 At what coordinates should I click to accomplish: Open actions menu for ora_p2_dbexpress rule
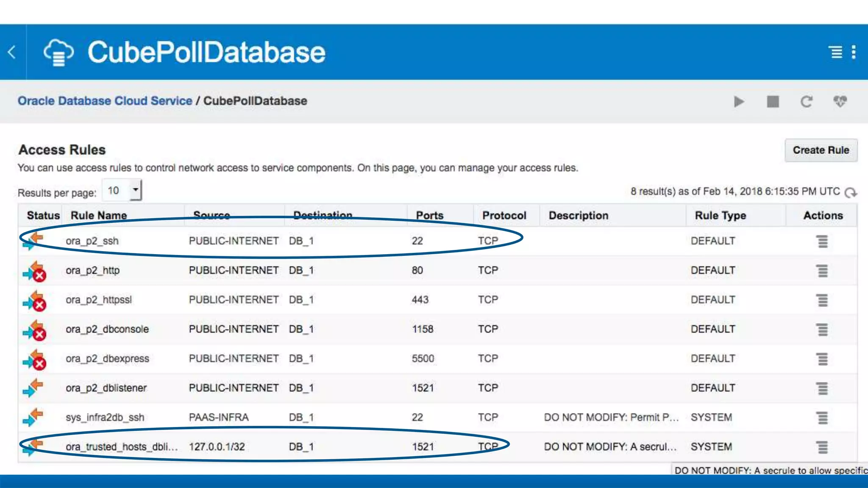822,359
